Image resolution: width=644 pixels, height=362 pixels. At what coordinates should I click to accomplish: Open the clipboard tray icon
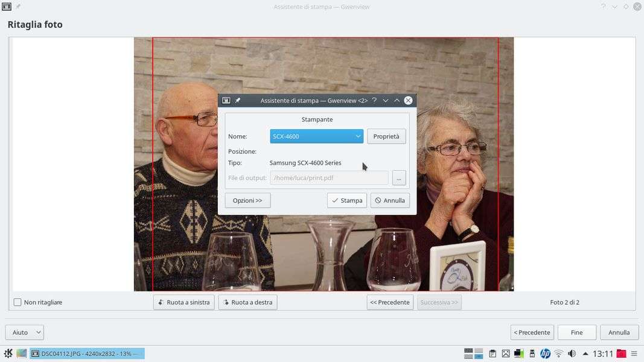pos(493,354)
